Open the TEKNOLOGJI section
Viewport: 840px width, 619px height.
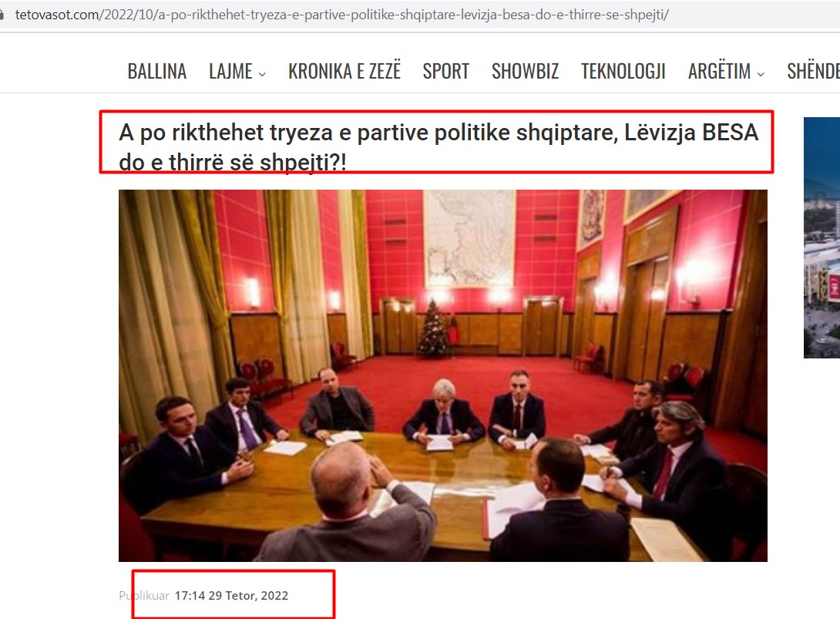tap(623, 71)
